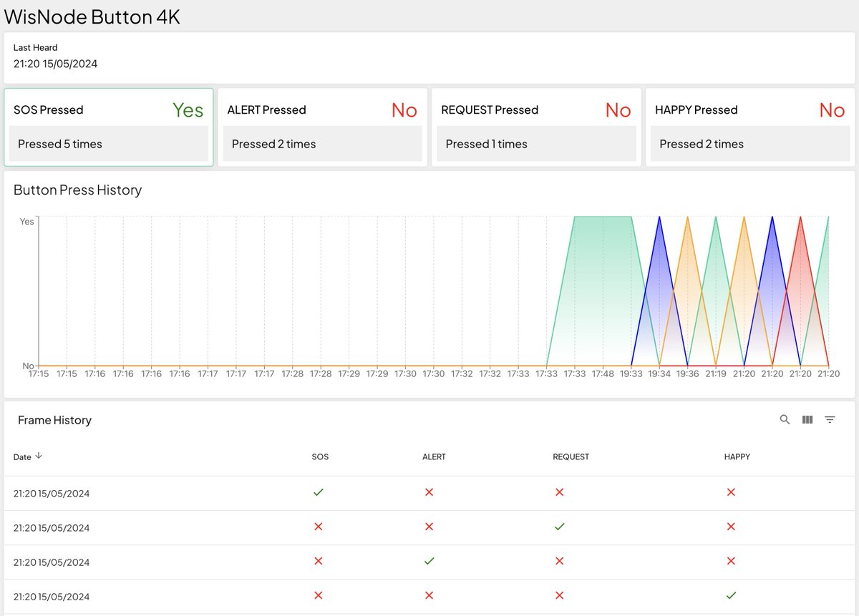Click the SOS column header
859x616 pixels.
point(320,456)
